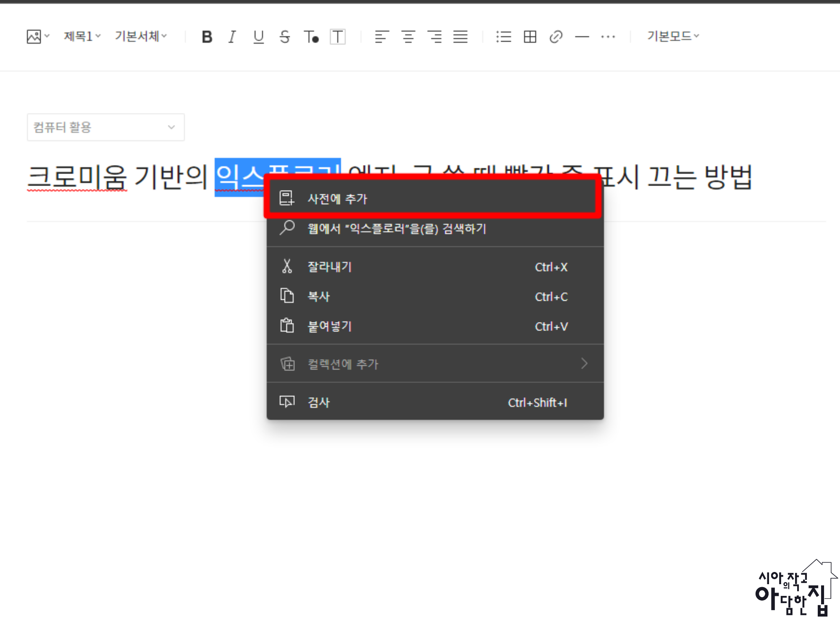This screenshot has width=840, height=627.
Task: Insert a hyperlink
Action: 556,37
